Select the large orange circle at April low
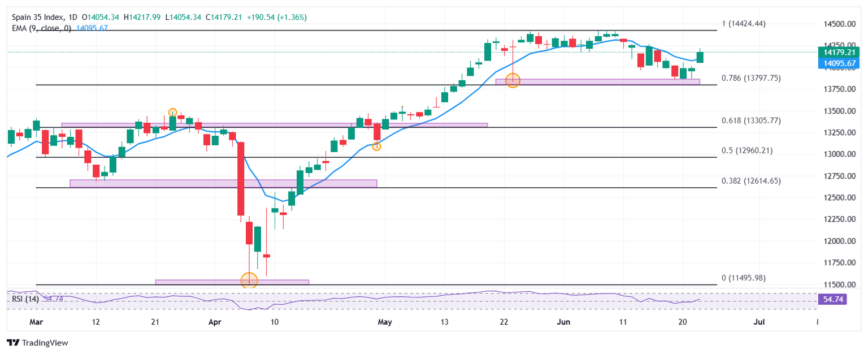This screenshot has height=354, width=868. click(249, 280)
